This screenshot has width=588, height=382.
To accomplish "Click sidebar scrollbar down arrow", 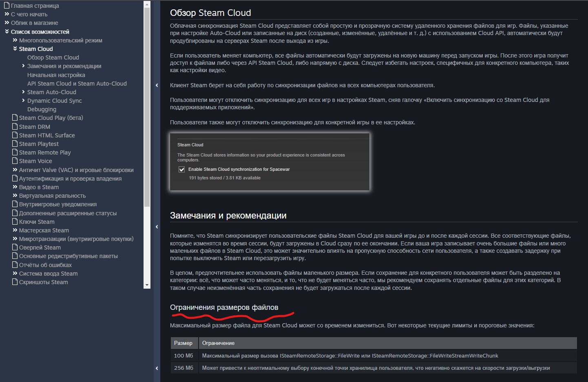I will click(147, 285).
